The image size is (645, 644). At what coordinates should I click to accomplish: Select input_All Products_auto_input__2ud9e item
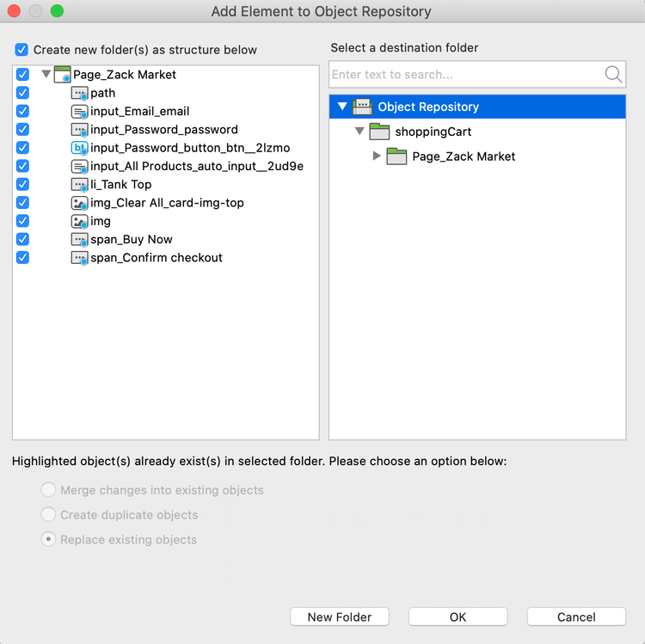(196, 166)
